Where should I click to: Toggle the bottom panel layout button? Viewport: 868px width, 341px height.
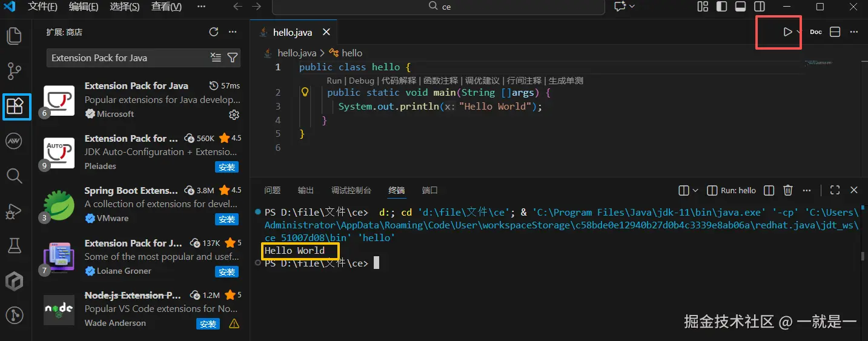[740, 7]
